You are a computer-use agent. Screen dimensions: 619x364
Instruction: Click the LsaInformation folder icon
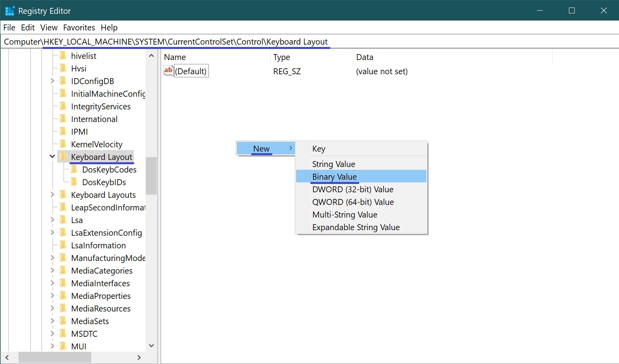click(x=63, y=245)
